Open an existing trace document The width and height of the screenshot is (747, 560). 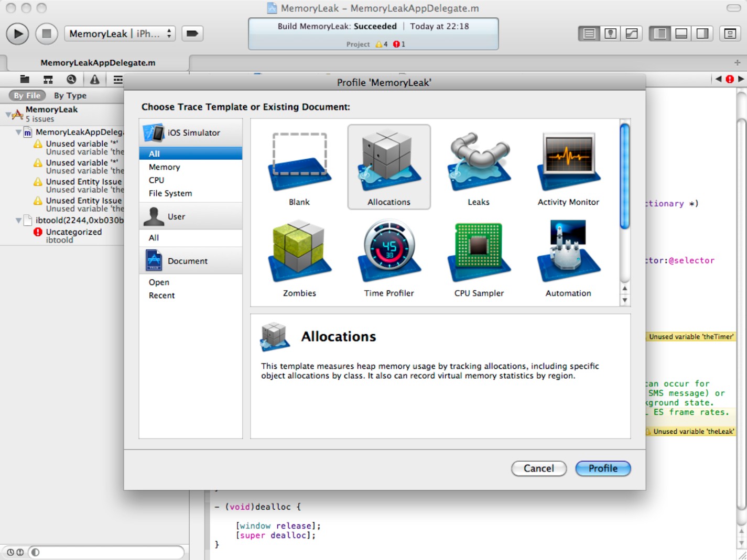191,282
